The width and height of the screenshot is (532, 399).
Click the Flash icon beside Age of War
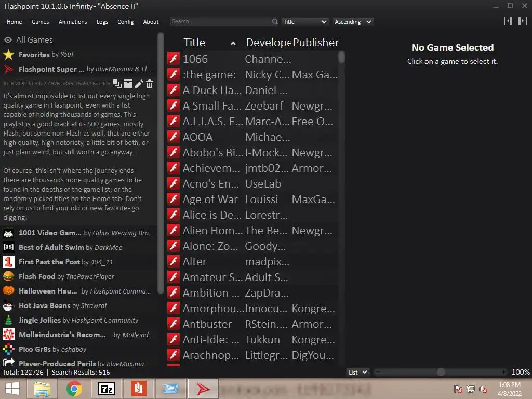pos(174,199)
